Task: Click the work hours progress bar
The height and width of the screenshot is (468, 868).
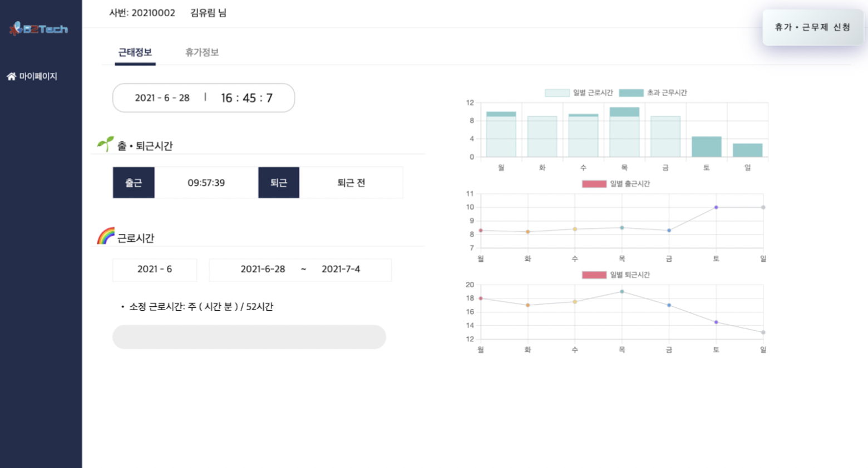Action: [x=249, y=337]
